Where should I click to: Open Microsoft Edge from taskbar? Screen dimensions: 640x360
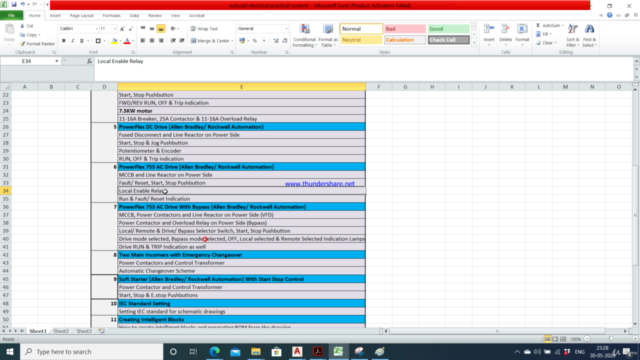coord(214,351)
